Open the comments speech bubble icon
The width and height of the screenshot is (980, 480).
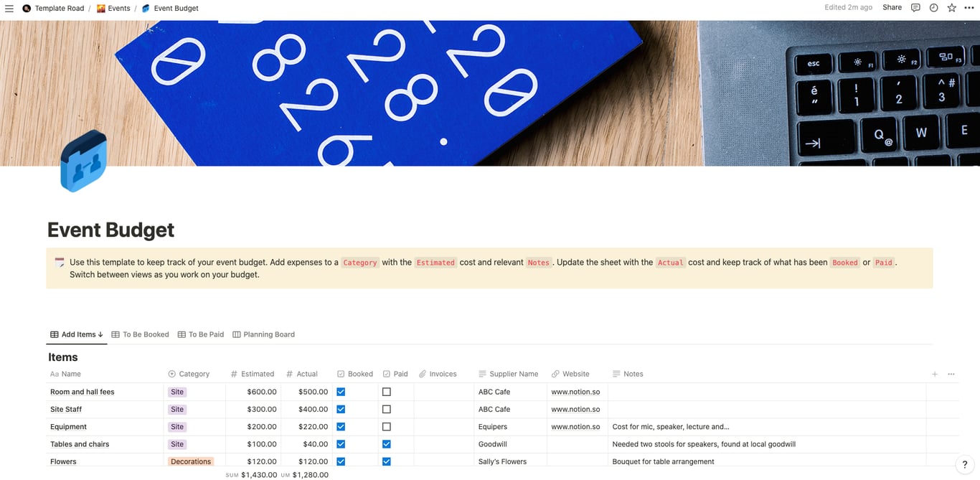(x=915, y=8)
